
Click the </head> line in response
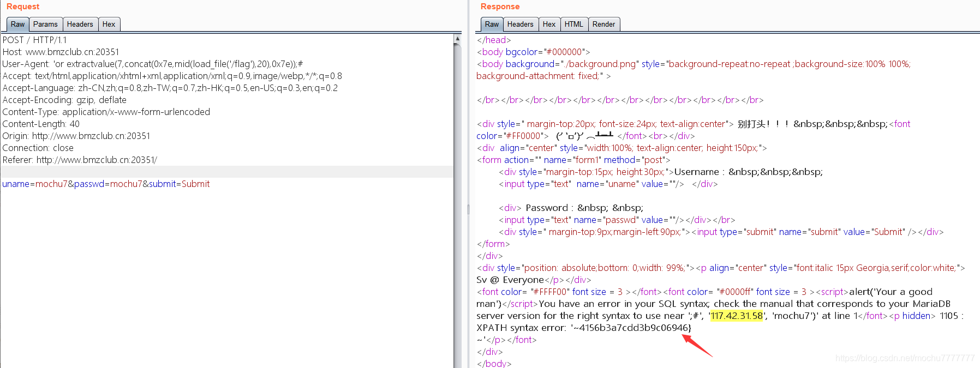tap(494, 40)
